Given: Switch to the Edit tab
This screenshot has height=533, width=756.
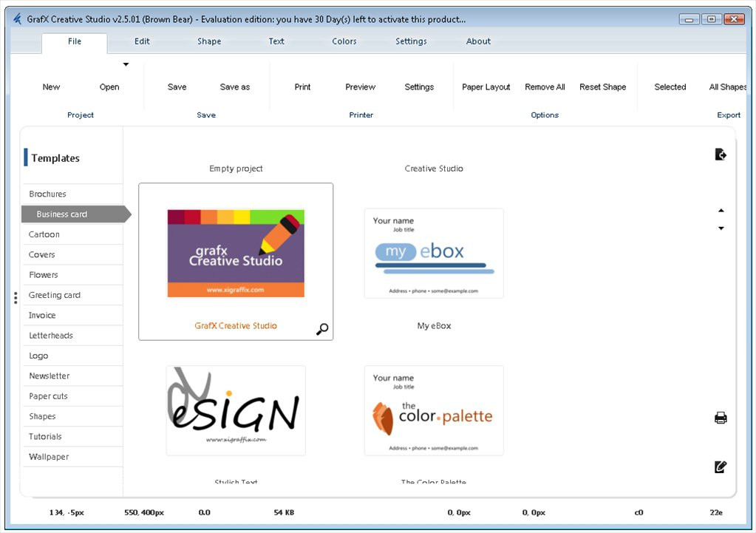Looking at the screenshot, I should (x=142, y=41).
